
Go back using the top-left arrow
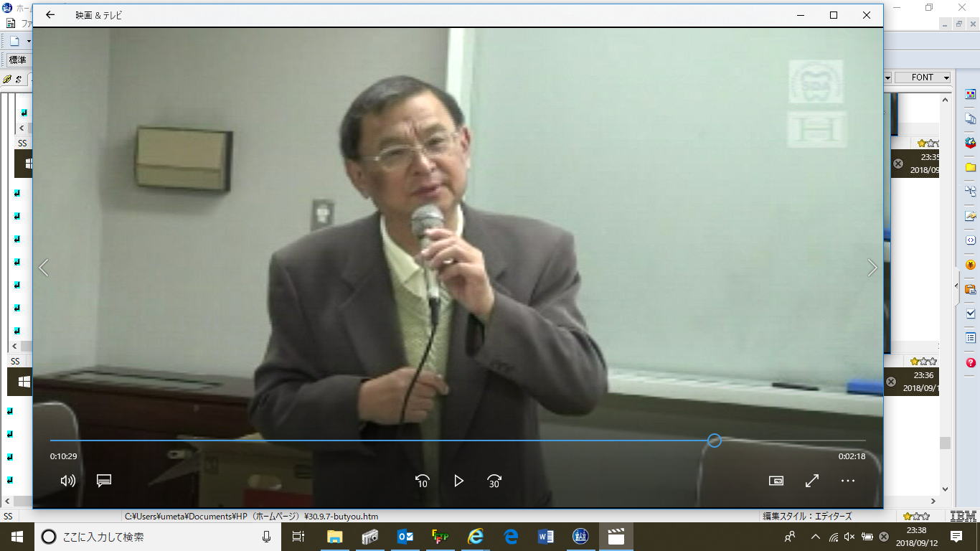pyautogui.click(x=50, y=15)
